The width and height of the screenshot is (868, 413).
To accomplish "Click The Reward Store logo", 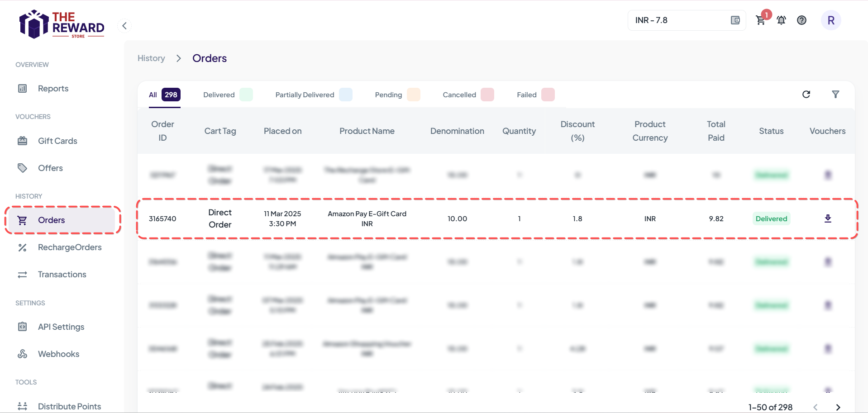I will pos(62,24).
